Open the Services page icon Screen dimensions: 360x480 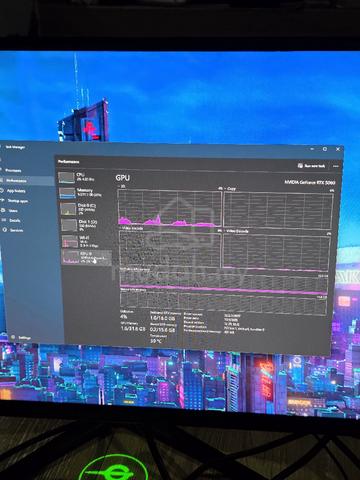point(4,230)
